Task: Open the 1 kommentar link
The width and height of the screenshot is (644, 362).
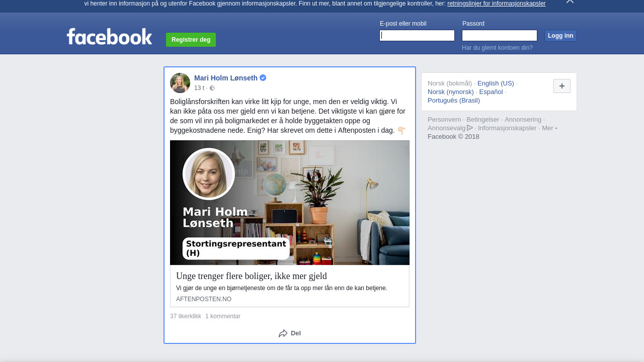Action: (x=223, y=316)
